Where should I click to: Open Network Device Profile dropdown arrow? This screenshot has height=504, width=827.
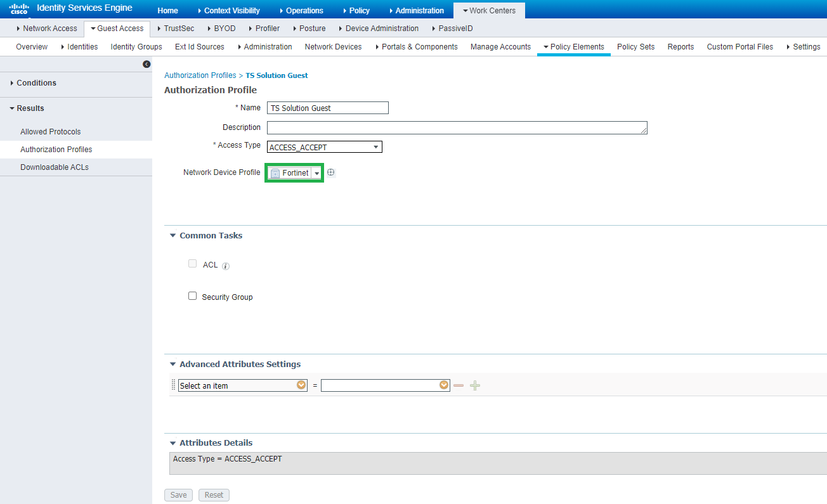point(316,173)
